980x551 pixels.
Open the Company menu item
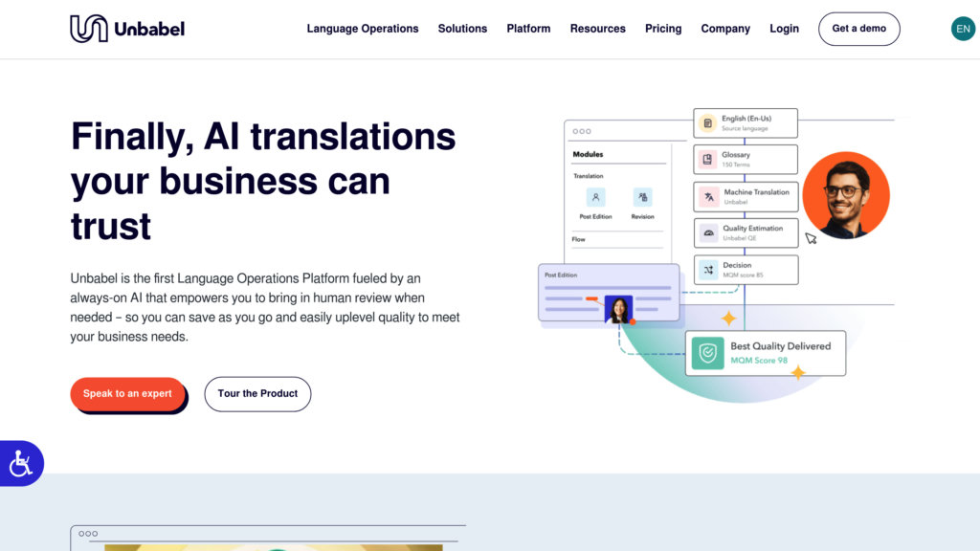[x=725, y=29]
